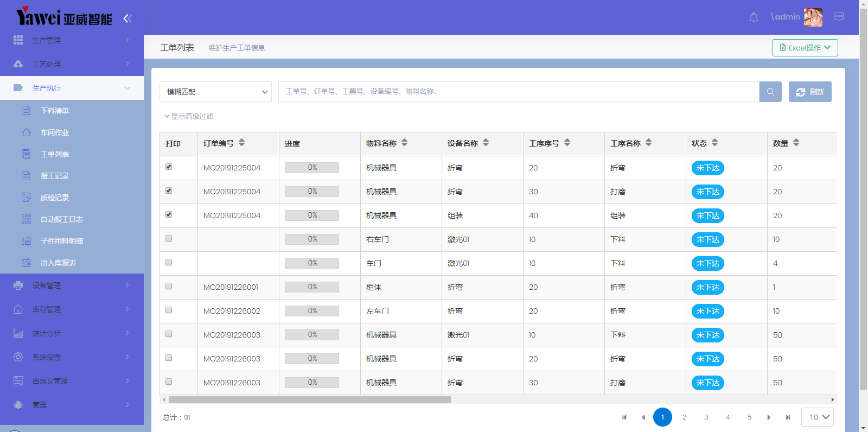The height and width of the screenshot is (432, 868).
Task: Click the 自定义管理 icon
Action: point(18,381)
